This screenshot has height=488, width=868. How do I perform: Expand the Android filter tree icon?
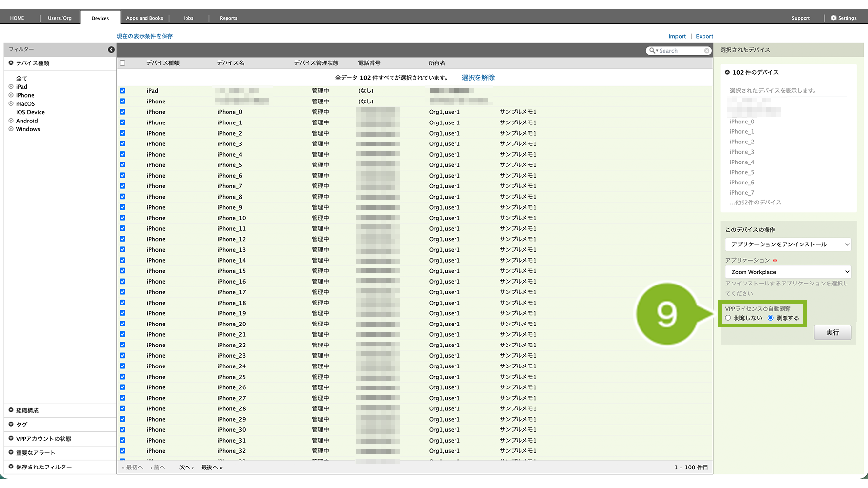pyautogui.click(x=11, y=121)
